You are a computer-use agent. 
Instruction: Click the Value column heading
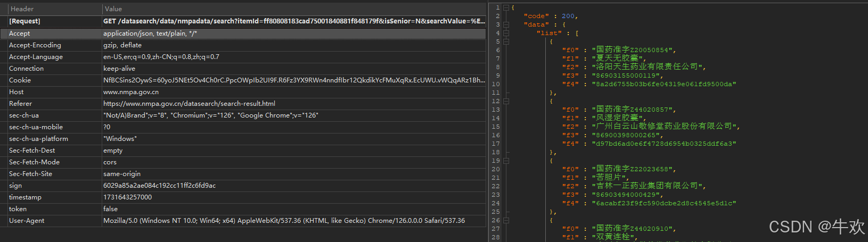click(113, 9)
